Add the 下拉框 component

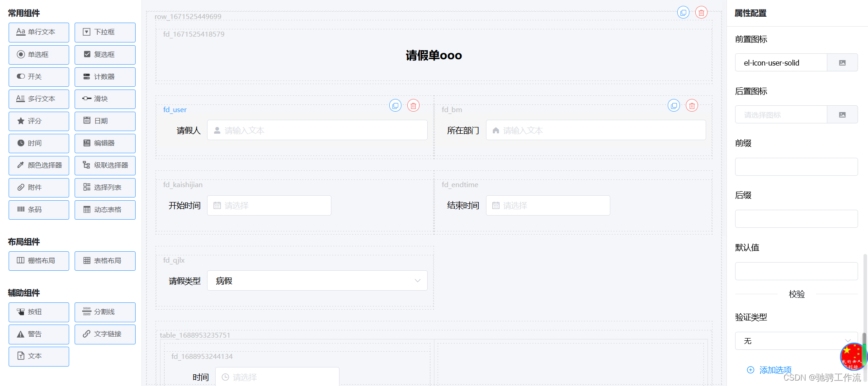(105, 33)
